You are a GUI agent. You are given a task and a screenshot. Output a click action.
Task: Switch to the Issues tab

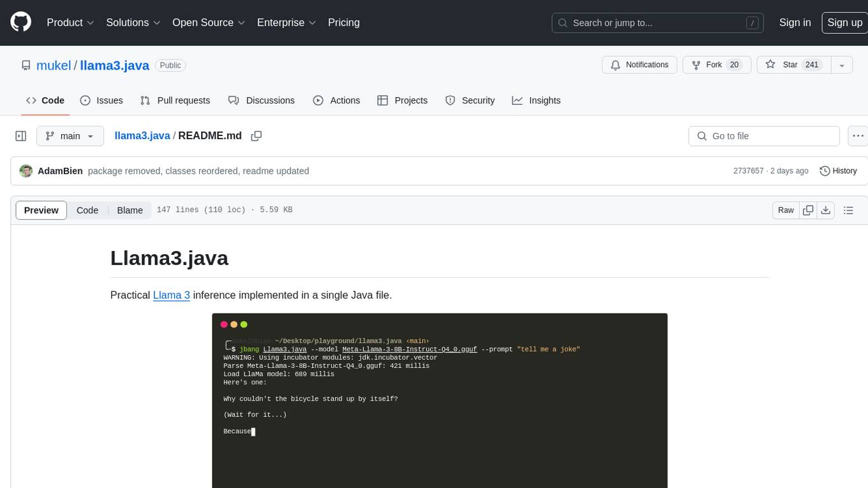click(x=101, y=100)
